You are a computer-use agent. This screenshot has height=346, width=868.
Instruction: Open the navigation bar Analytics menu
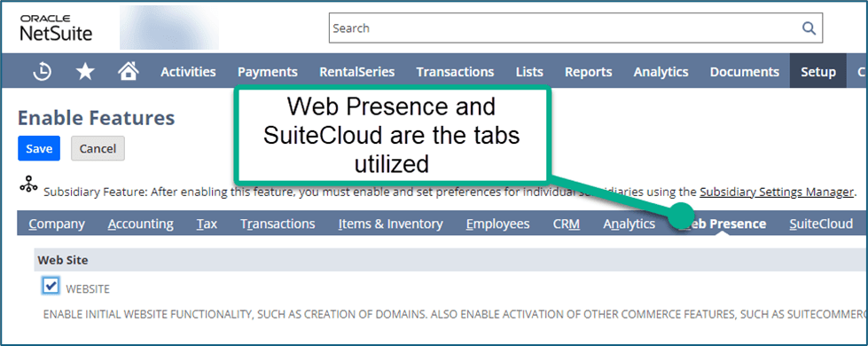(661, 72)
